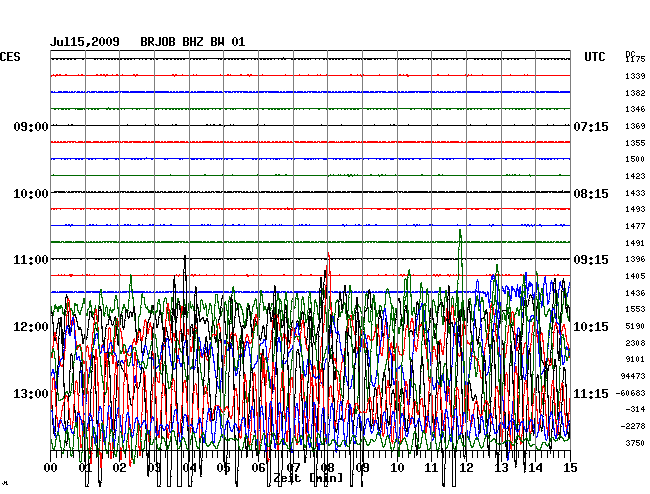Click the DC offset value 9101
The image size is (650, 494).
[635, 359]
